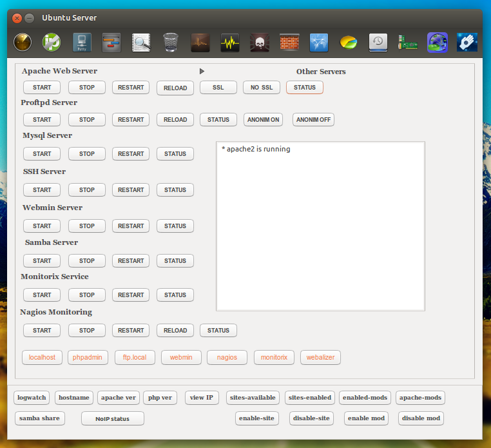The image size is (491, 448).
Task: Open the log viewer magnifier icon
Action: point(141,43)
